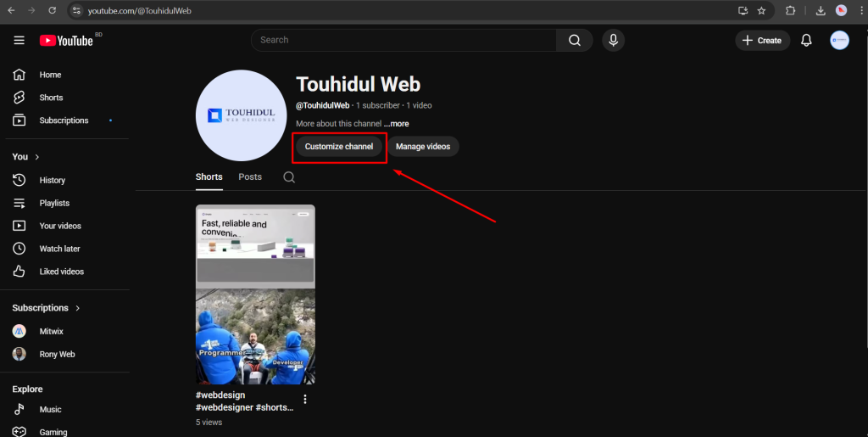Click the Touhidul Web channel profile picture
868x437 pixels.
click(242, 115)
